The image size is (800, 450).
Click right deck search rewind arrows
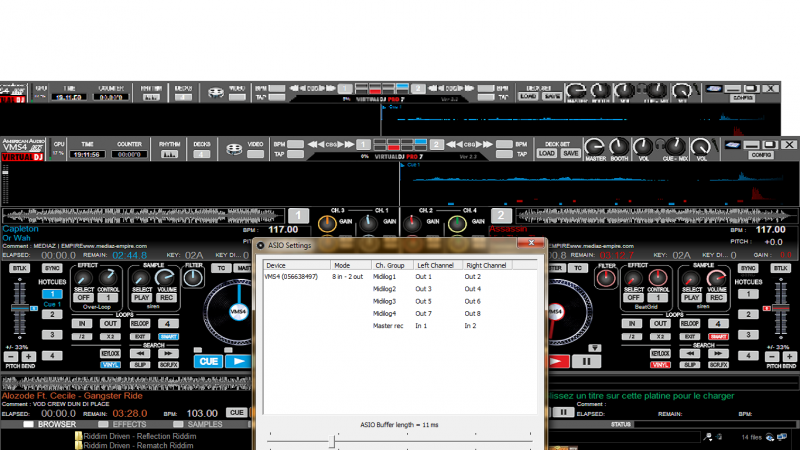coord(690,354)
